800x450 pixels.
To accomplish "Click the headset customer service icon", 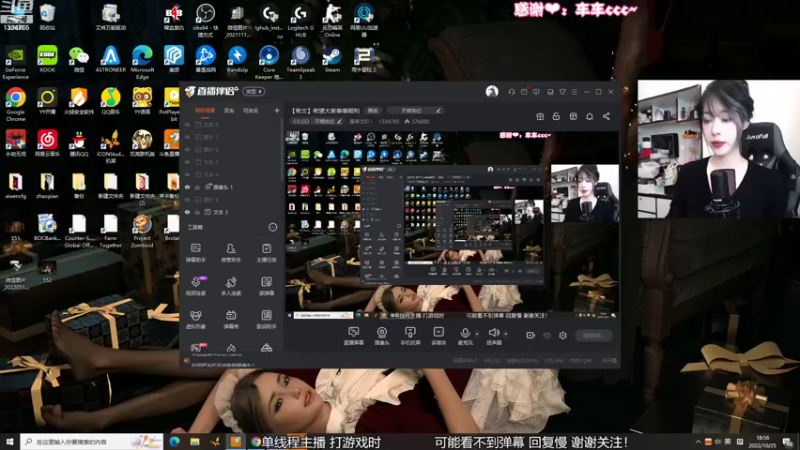I will tap(511, 92).
